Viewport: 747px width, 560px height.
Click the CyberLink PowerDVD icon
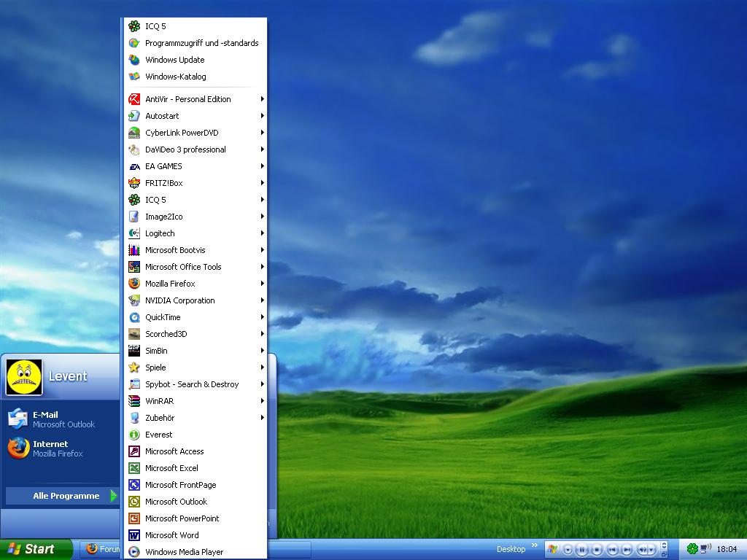click(134, 133)
